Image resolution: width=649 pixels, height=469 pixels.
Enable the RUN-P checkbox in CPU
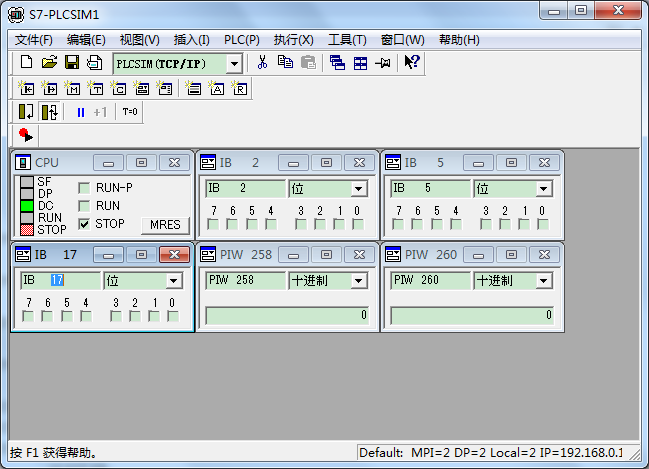84,188
